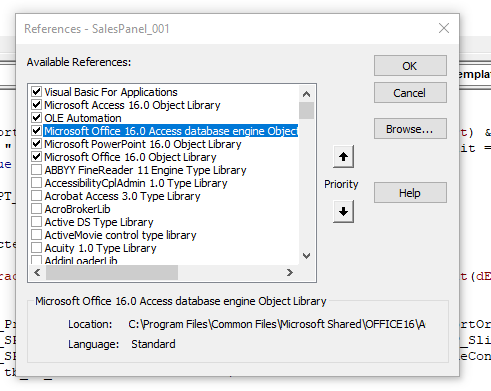Close the References dialog with the X
This screenshot has height=391, width=491.
coord(444,28)
